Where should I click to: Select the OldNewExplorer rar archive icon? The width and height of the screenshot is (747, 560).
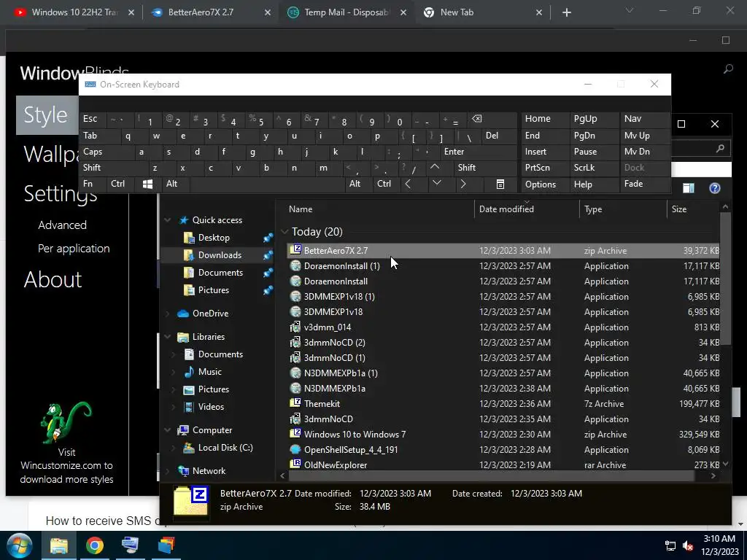pyautogui.click(x=295, y=464)
